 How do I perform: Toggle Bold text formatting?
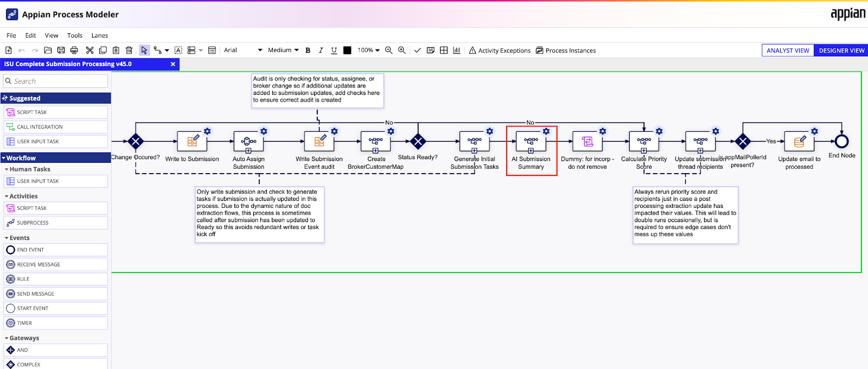click(308, 50)
